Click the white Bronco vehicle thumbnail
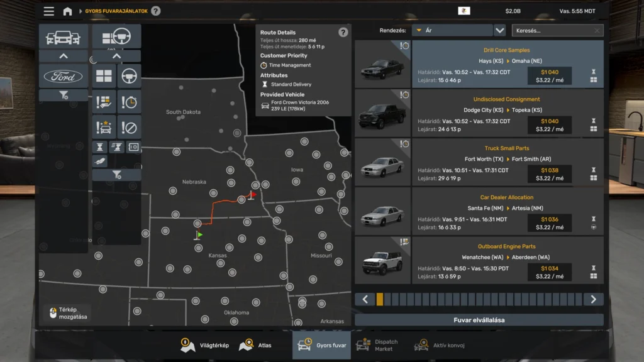This screenshot has height=362, width=644. click(x=383, y=260)
